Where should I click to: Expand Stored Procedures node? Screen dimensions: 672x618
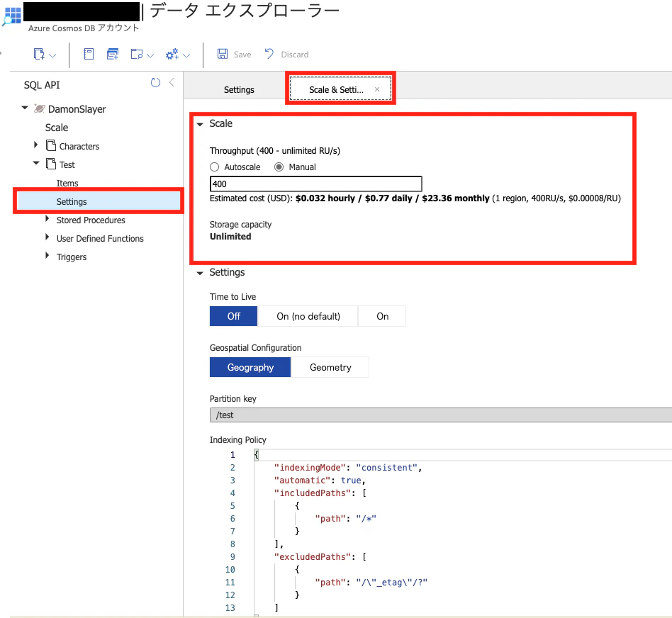[x=47, y=218]
